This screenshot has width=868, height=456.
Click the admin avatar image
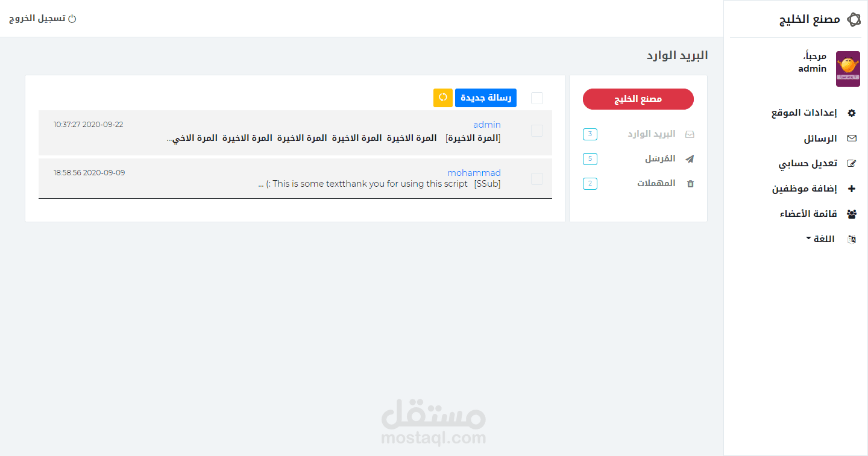(x=848, y=68)
